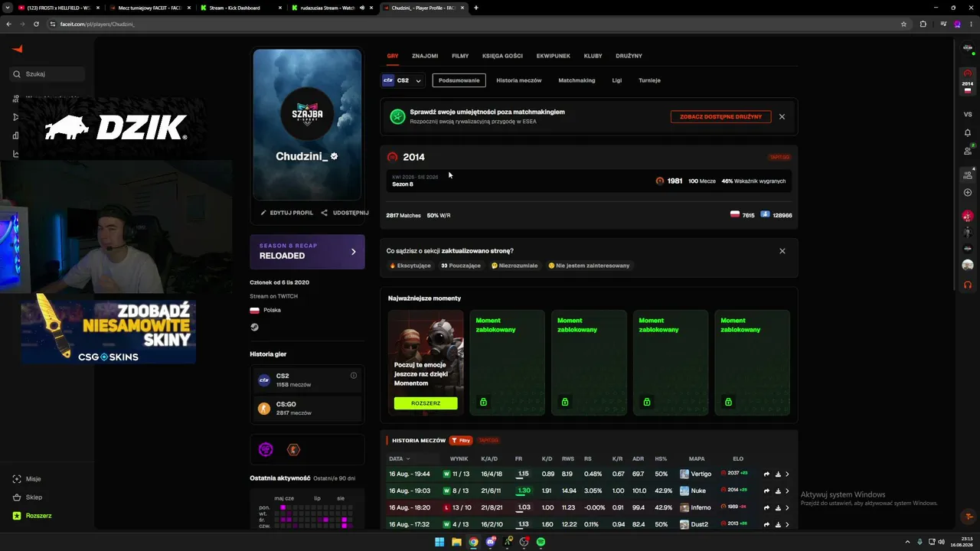Screen dimensions: 980x551
Task: Show hidden system tray icons
Action: (x=908, y=542)
